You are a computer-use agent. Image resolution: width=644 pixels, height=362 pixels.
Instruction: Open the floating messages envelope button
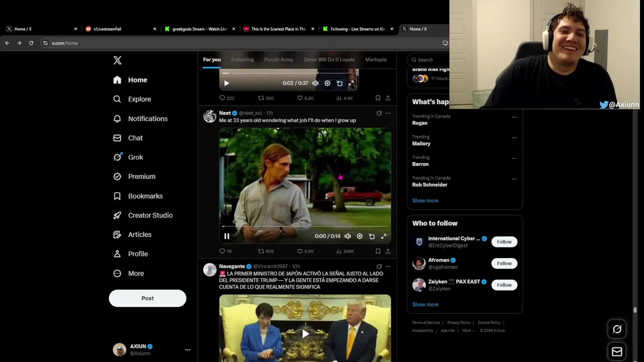tap(617, 352)
